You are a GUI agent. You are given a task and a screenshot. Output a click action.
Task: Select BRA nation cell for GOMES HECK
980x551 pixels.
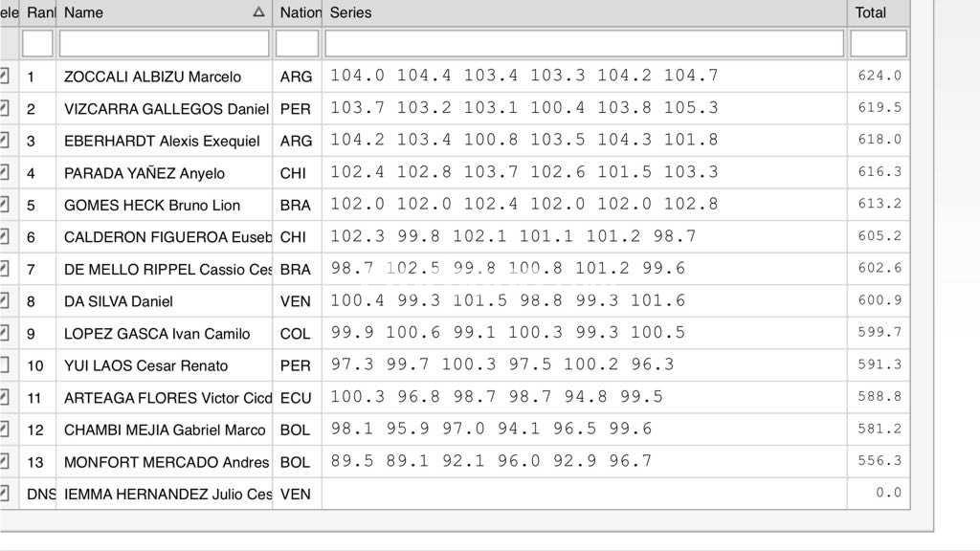[296, 206]
